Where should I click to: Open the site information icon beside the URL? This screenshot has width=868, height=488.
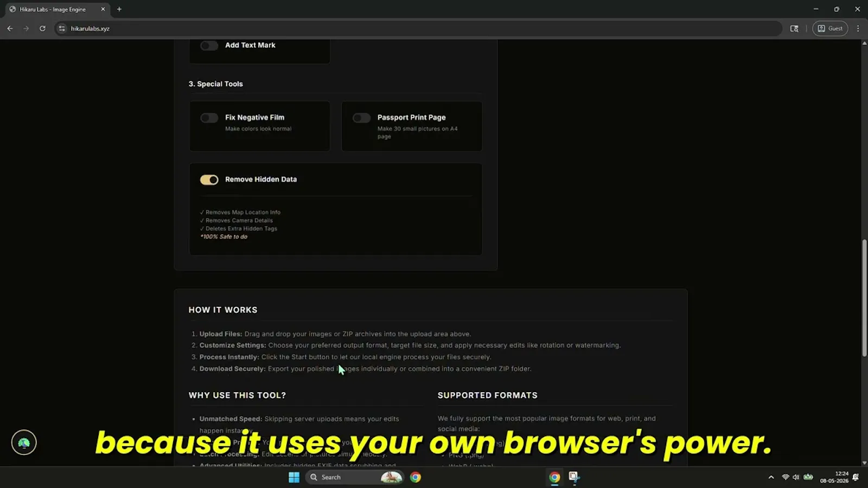[62, 28]
